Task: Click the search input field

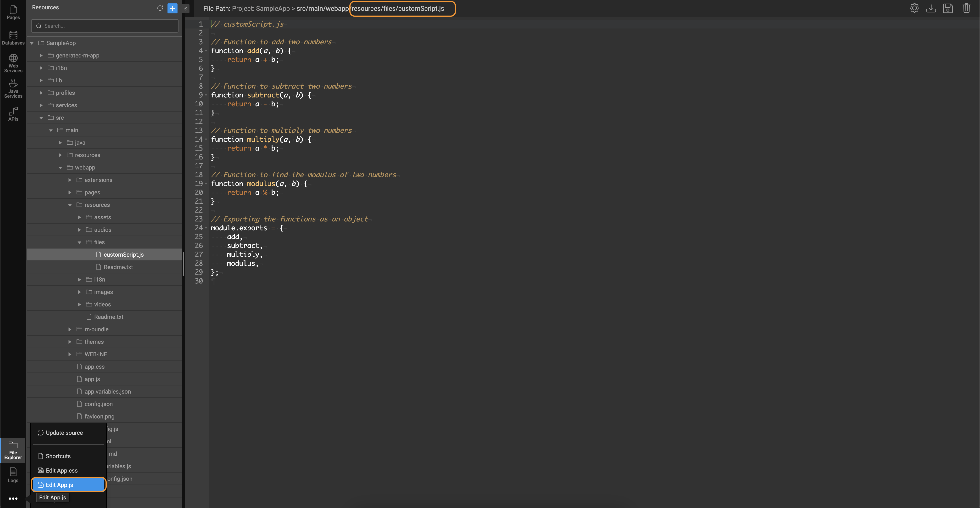Action: [106, 26]
